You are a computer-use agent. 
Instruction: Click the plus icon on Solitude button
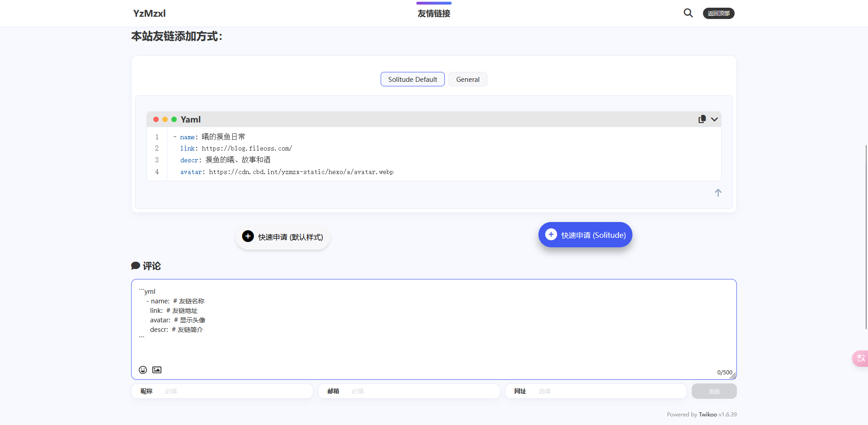click(551, 234)
